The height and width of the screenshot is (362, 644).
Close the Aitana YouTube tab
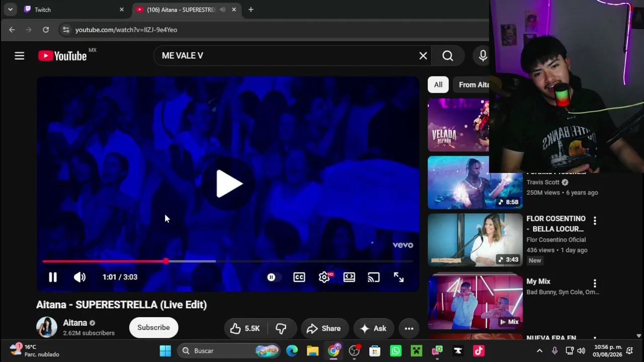[234, 10]
